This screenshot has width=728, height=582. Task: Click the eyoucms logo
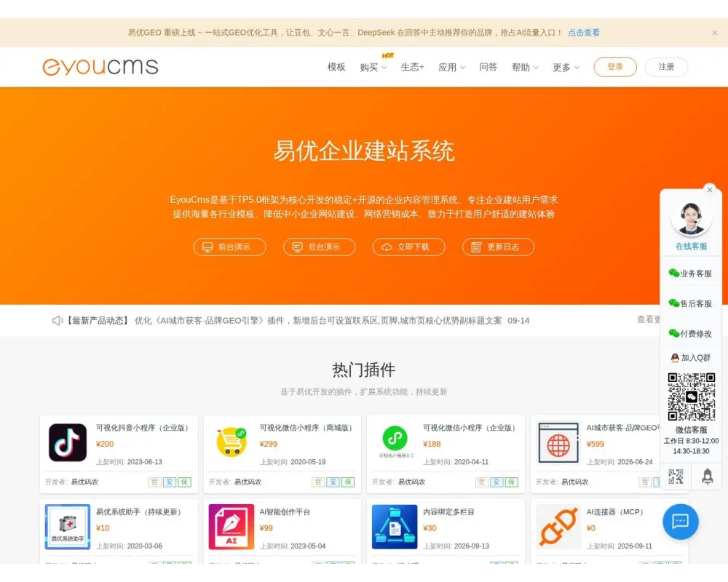pos(100,67)
